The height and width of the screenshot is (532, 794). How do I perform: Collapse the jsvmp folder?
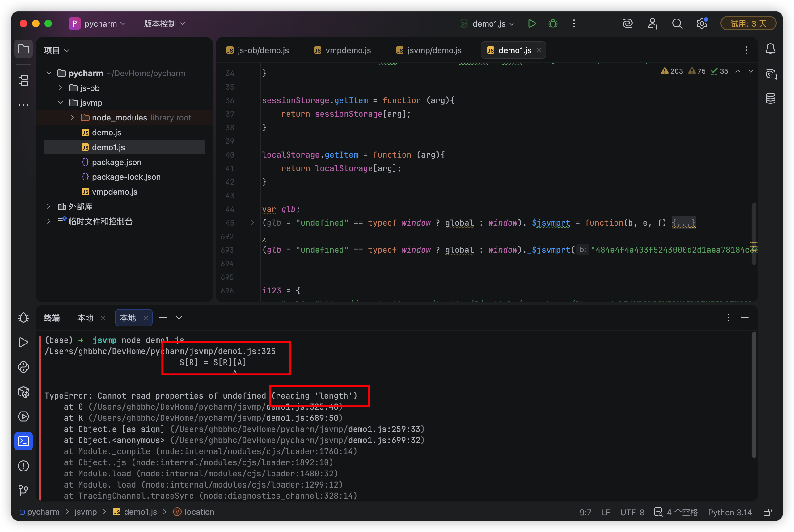(x=60, y=103)
